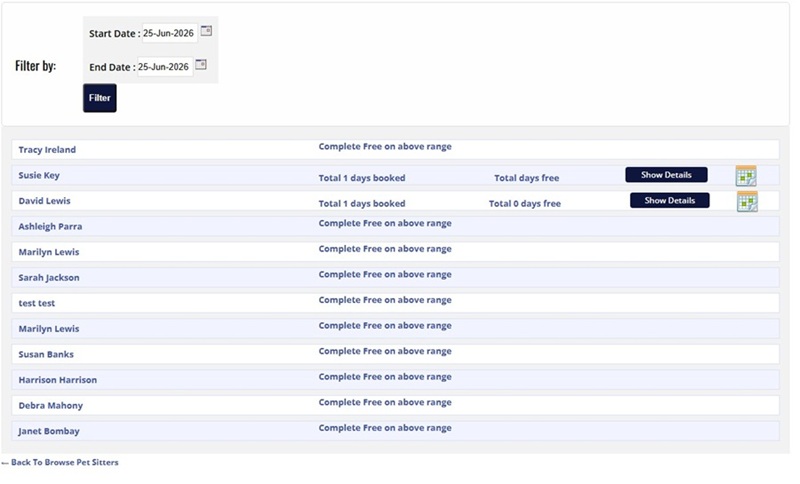Click Harrison Harrison's 'Complete Free on above range'
Viewport: 800px width, 484px height.
(x=385, y=377)
